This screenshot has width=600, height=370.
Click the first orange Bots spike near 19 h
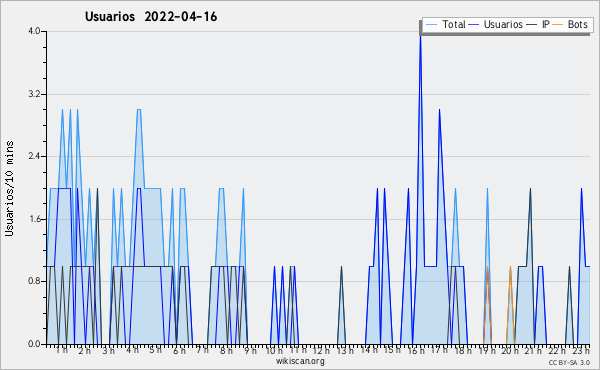click(x=487, y=268)
